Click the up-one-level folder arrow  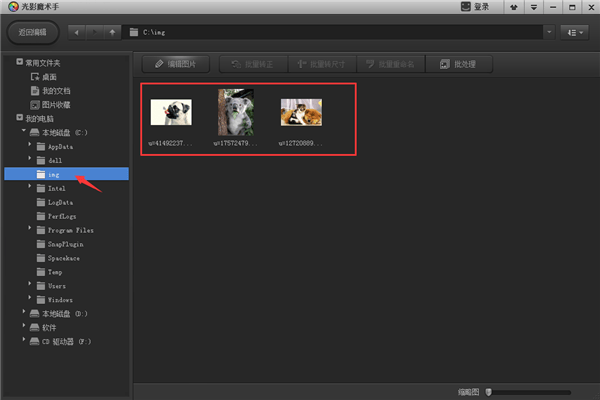[112, 32]
